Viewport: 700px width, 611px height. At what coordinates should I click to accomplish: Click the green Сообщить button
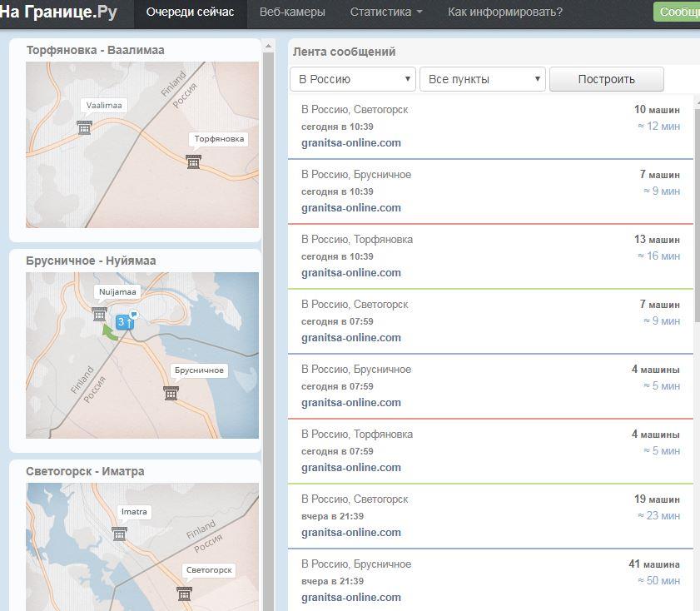(x=678, y=12)
